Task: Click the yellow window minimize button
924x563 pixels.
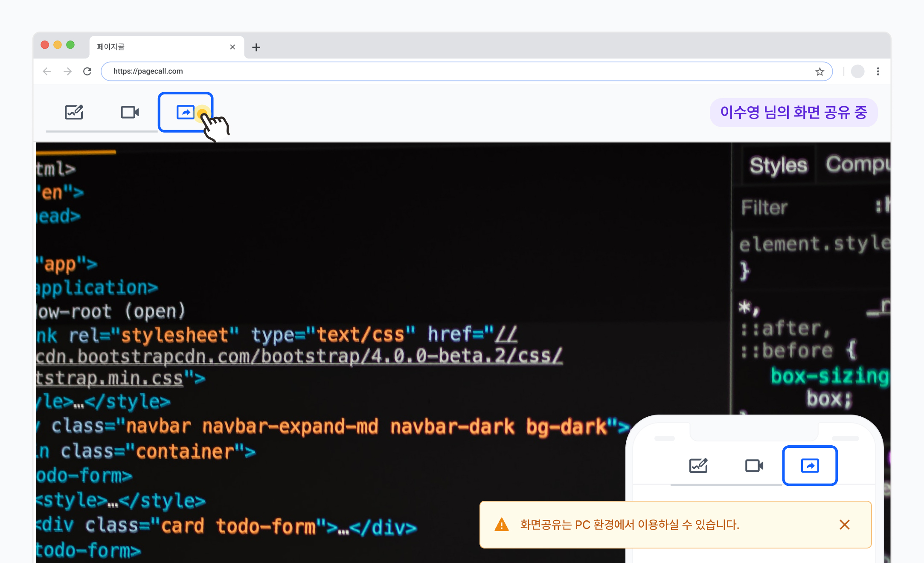Action: tap(58, 45)
